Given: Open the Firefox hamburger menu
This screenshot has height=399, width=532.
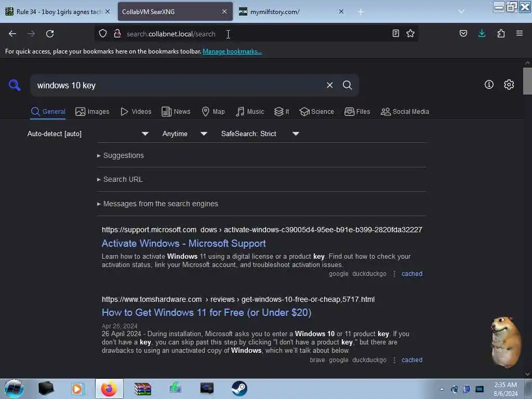Looking at the screenshot, I should coord(520,33).
